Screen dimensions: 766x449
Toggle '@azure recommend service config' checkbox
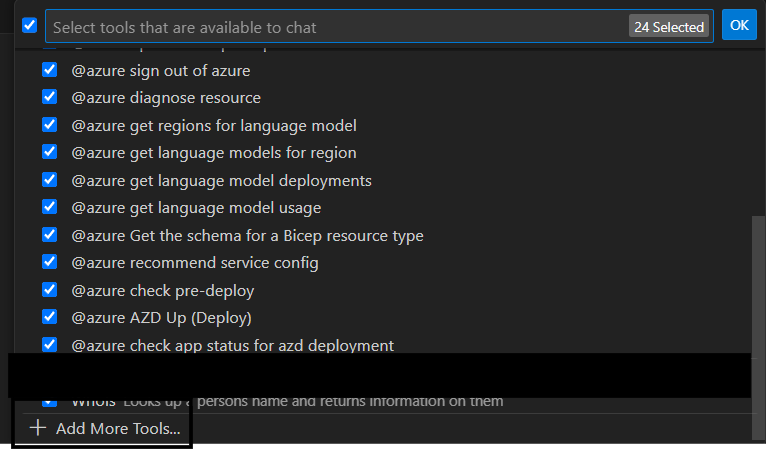coord(49,262)
